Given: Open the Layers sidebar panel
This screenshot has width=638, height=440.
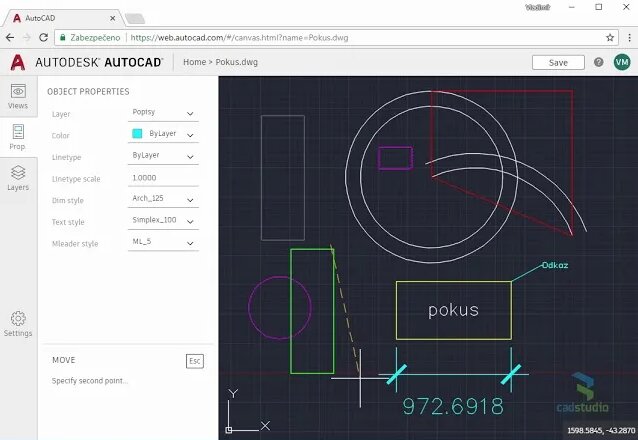Looking at the screenshot, I should (18, 178).
